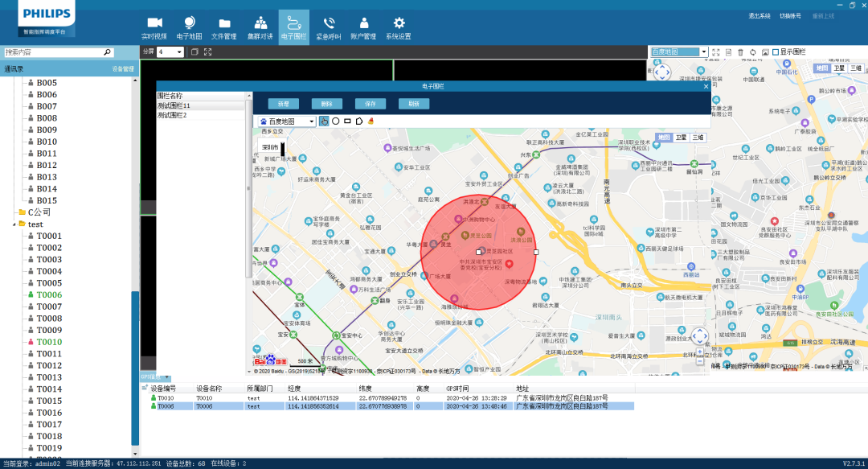Click the 保存 save fence button
The width and height of the screenshot is (868, 469).
point(371,104)
